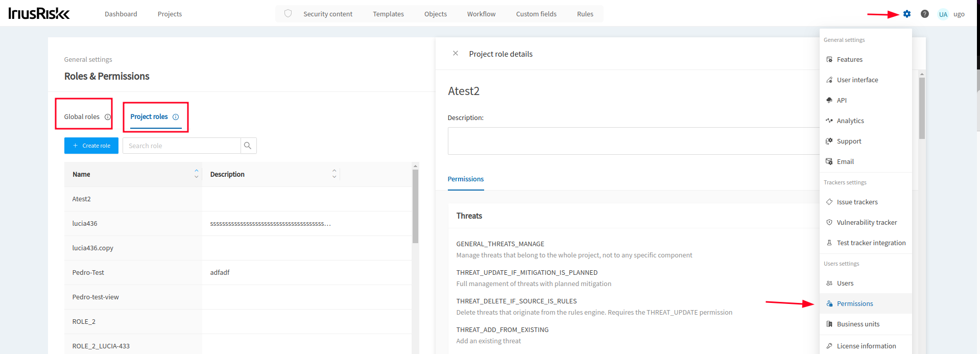Click the role details panel scrollbar
The height and width of the screenshot is (354, 980).
(x=922, y=108)
